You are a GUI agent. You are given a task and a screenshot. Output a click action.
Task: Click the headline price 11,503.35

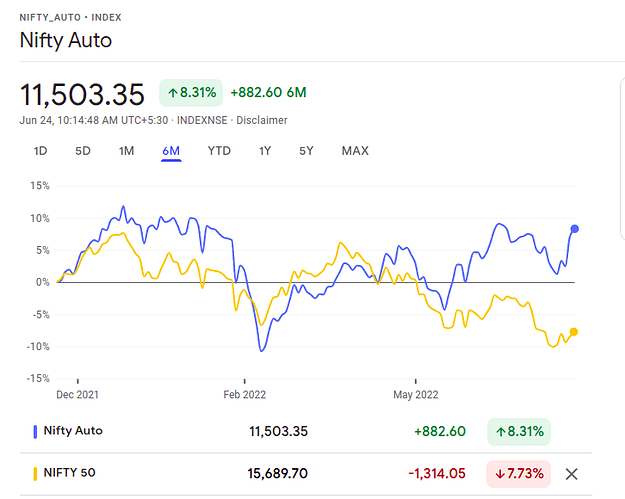point(82,95)
